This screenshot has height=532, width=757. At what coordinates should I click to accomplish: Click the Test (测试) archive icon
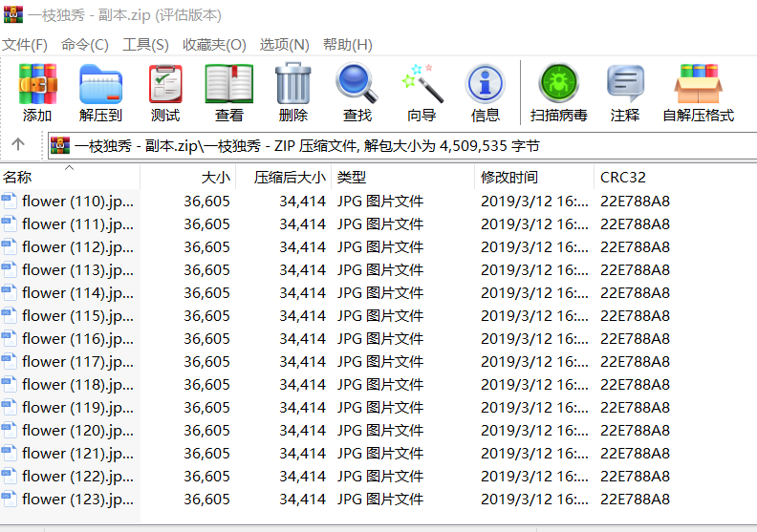165,84
